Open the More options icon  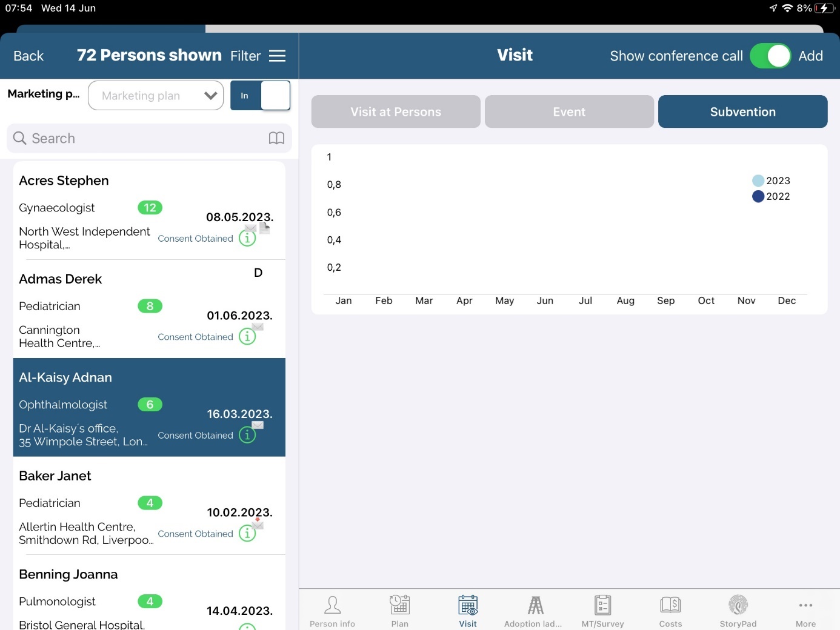(805, 605)
